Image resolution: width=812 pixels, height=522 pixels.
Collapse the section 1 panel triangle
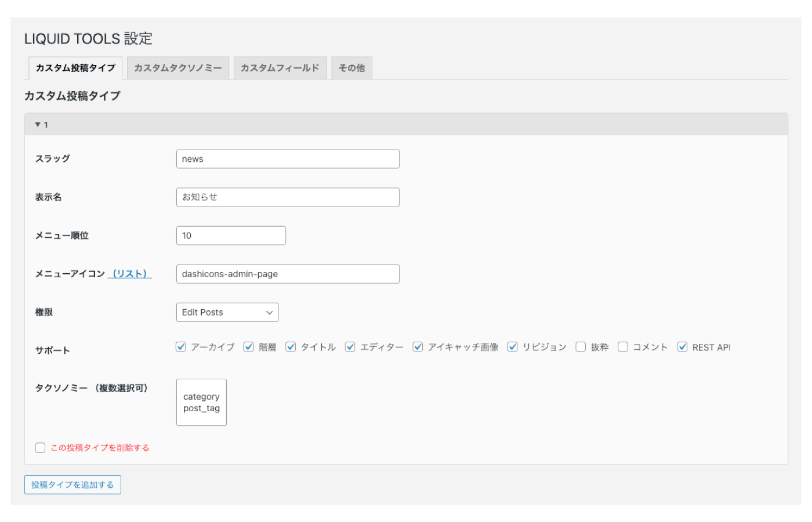pyautogui.click(x=38, y=125)
